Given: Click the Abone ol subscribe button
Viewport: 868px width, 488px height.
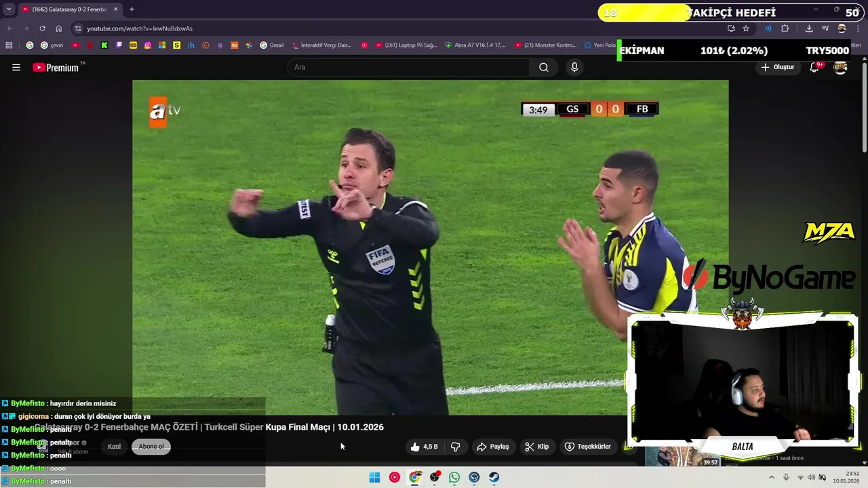Looking at the screenshot, I should click(151, 447).
